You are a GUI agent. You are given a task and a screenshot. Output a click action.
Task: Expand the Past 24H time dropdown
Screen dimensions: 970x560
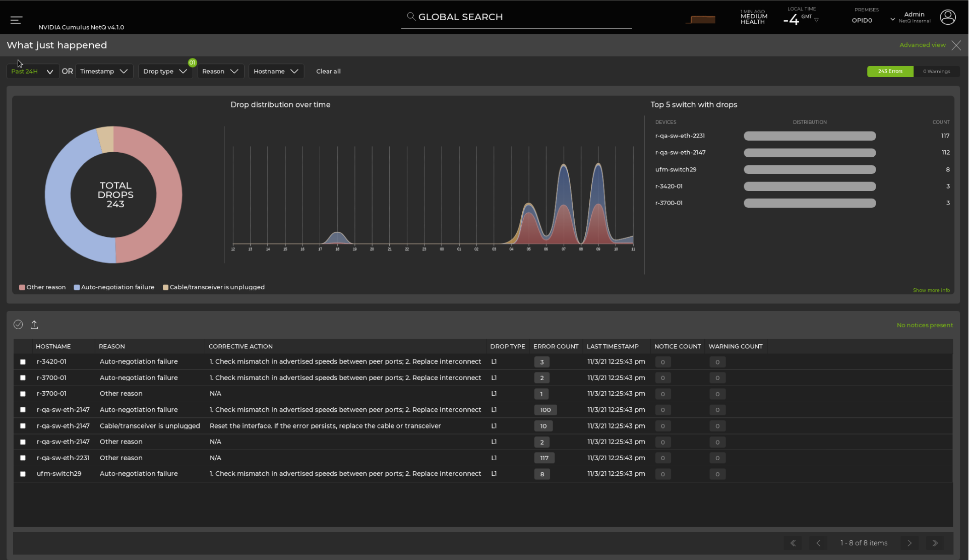(32, 72)
